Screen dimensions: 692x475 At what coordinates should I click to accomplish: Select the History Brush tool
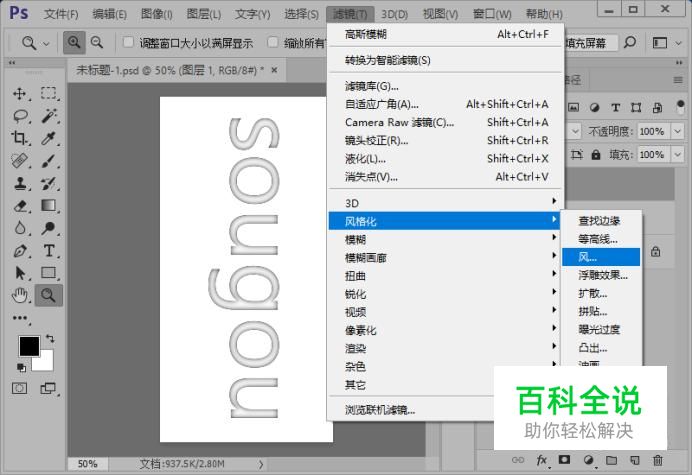48,183
